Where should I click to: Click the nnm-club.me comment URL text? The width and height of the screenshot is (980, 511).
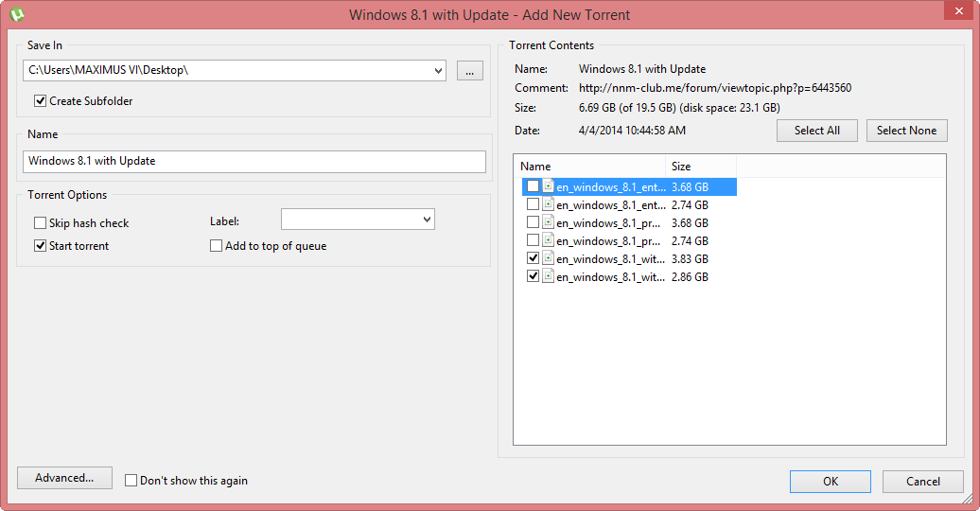coord(715,88)
